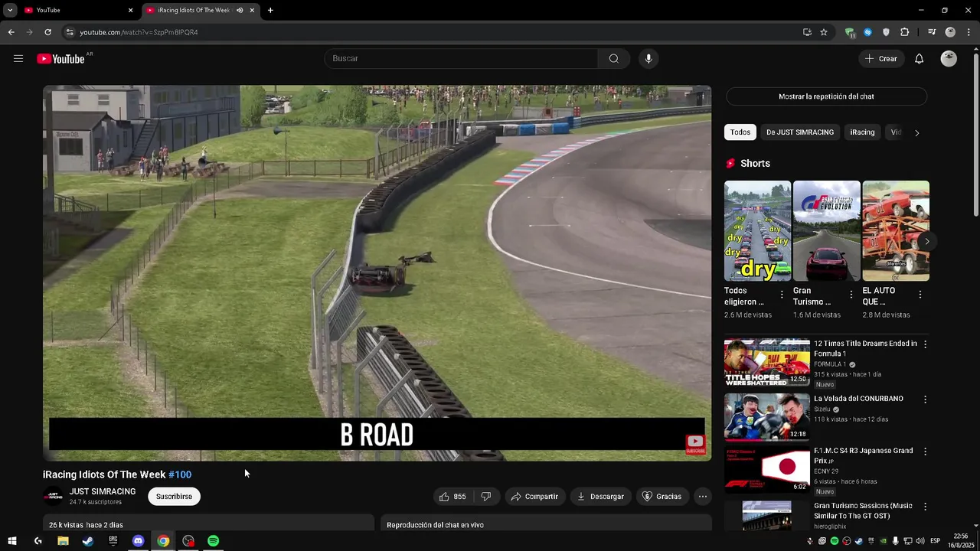Image resolution: width=980 pixels, height=551 pixels.
Task: Dislike the video with thumbs down
Action: pos(486,497)
